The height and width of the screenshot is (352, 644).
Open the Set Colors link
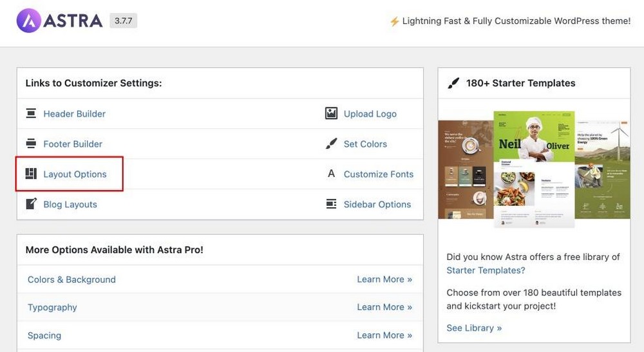pos(365,144)
